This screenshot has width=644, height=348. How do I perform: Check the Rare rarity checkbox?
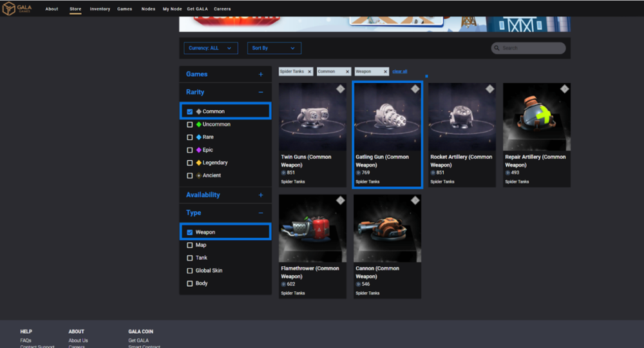pyautogui.click(x=190, y=137)
